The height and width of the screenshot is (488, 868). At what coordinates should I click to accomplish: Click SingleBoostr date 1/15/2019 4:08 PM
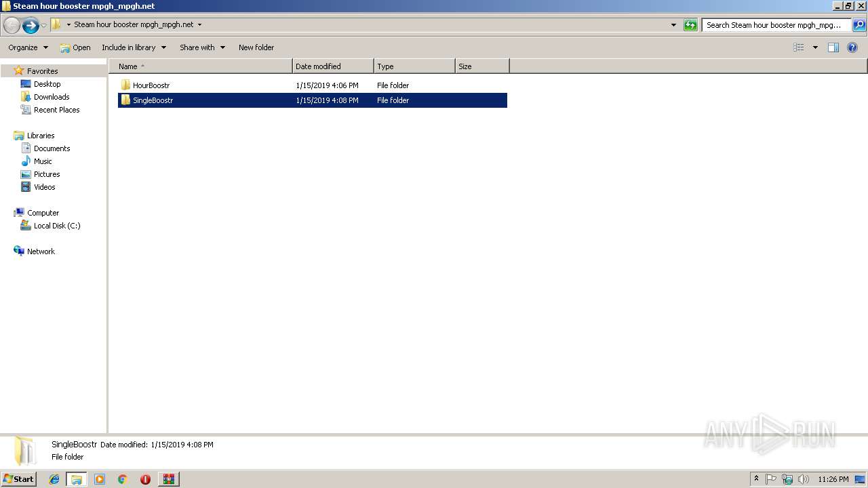point(327,100)
